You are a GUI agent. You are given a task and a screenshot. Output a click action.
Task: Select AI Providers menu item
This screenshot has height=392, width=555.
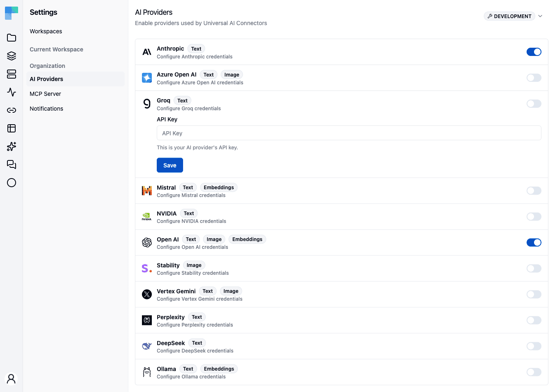[75, 79]
